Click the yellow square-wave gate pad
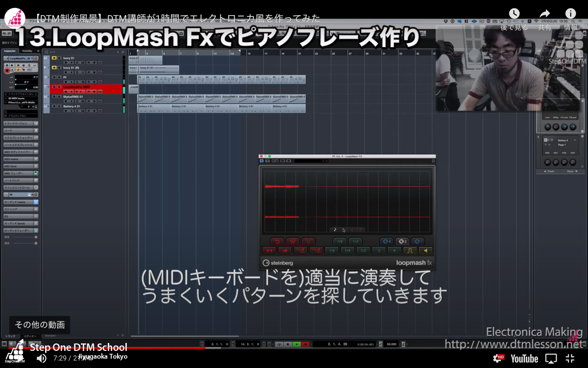The width and height of the screenshot is (588, 368). click(x=410, y=251)
